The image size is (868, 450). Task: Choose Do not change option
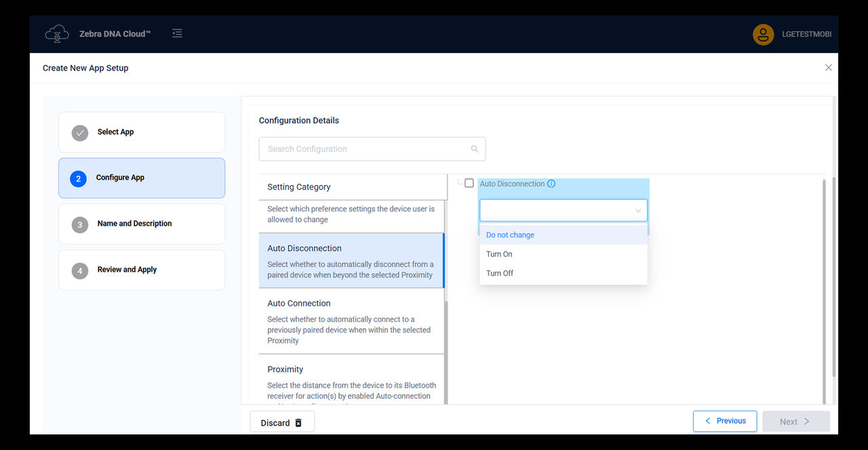click(509, 234)
